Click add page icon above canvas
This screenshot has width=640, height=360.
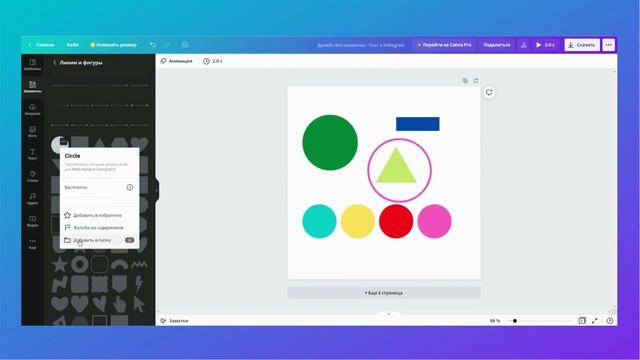[476, 80]
